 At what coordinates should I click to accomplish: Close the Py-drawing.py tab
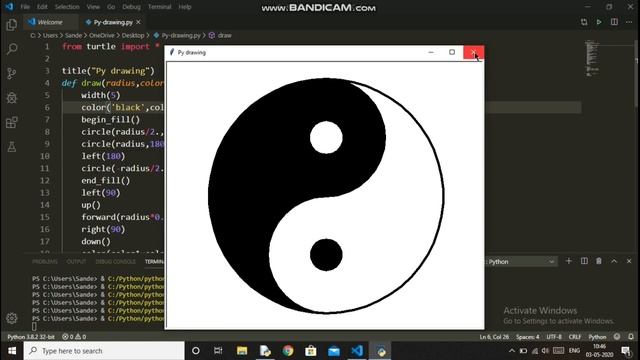(x=138, y=22)
